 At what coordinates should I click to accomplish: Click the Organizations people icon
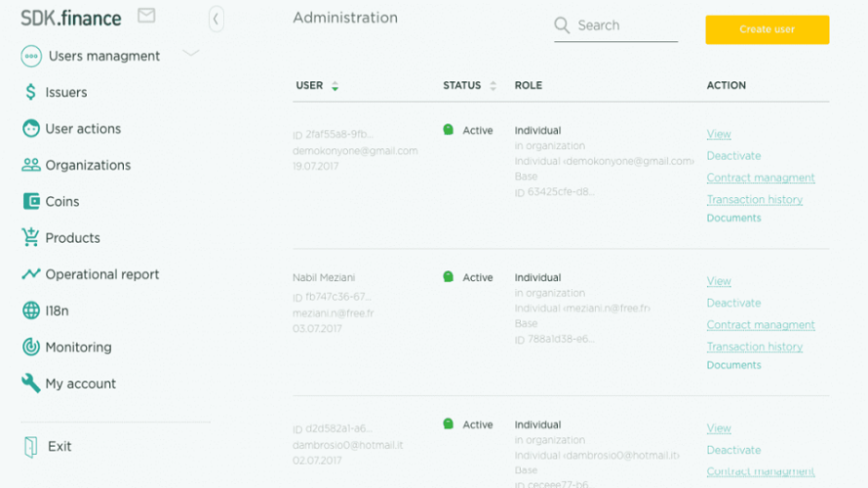coord(31,165)
